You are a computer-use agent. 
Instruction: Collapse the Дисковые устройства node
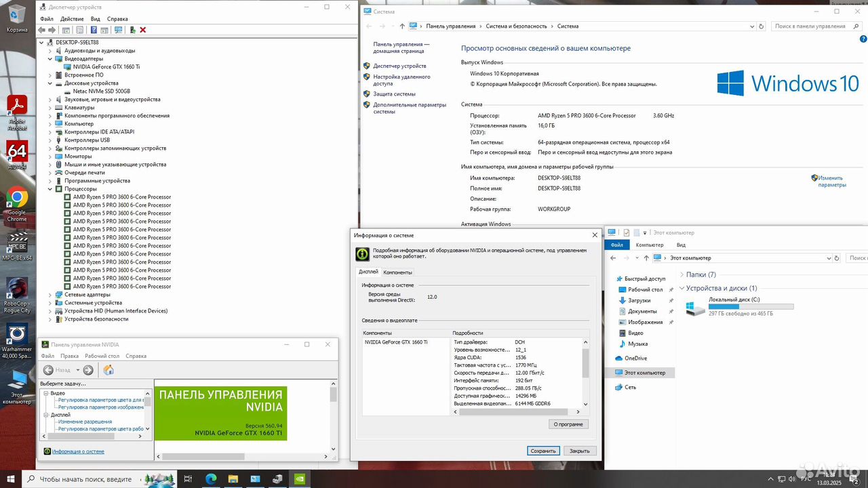click(50, 83)
